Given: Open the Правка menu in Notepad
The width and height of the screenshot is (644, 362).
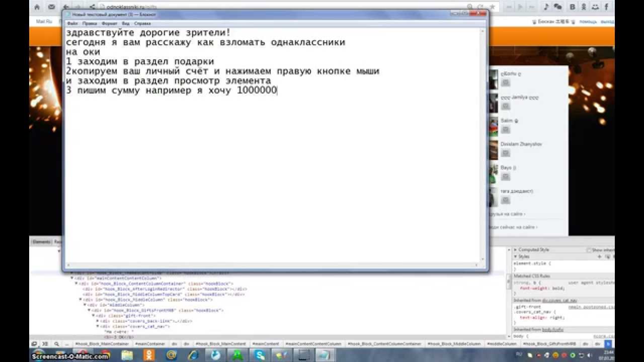Looking at the screenshot, I should [90, 23].
